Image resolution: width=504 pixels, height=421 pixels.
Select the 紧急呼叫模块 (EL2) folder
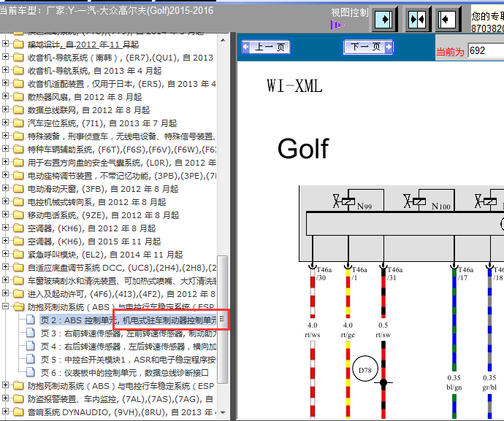click(105, 255)
